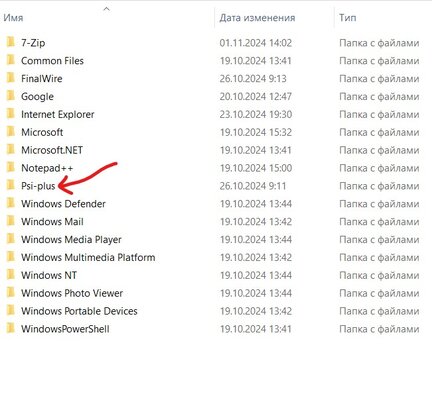The height and width of the screenshot is (400, 432).
Task: Click the WindowsPowerShell folder icon
Action: click(x=11, y=328)
